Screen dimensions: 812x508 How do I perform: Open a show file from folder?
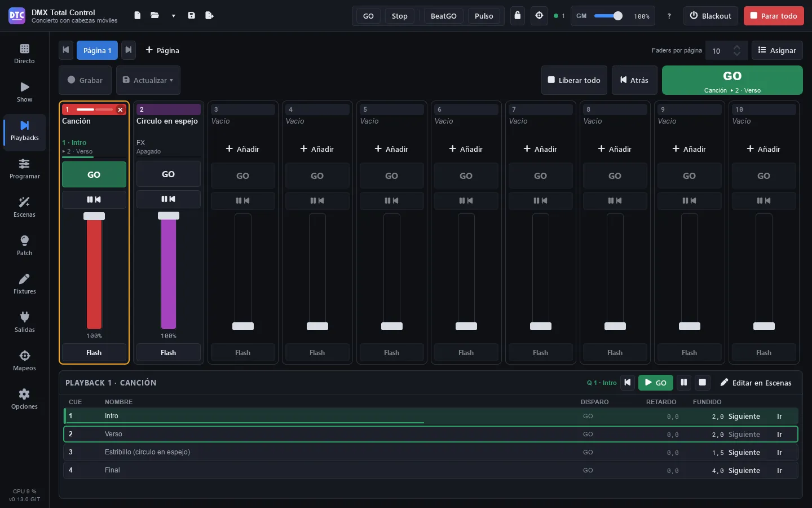click(155, 16)
